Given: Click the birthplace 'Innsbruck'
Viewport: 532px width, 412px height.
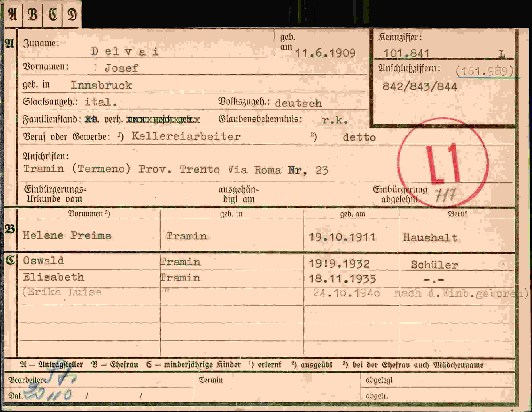Looking at the screenshot, I should click(x=101, y=85).
